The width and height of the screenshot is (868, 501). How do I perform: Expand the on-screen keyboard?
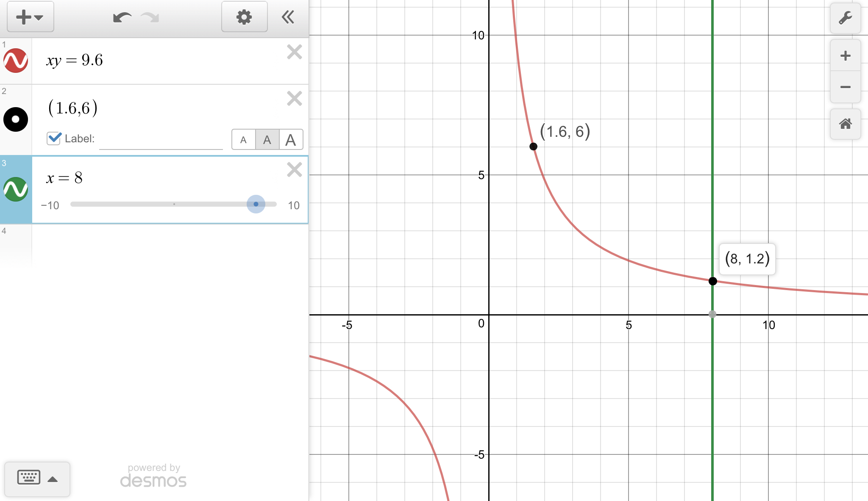click(37, 479)
